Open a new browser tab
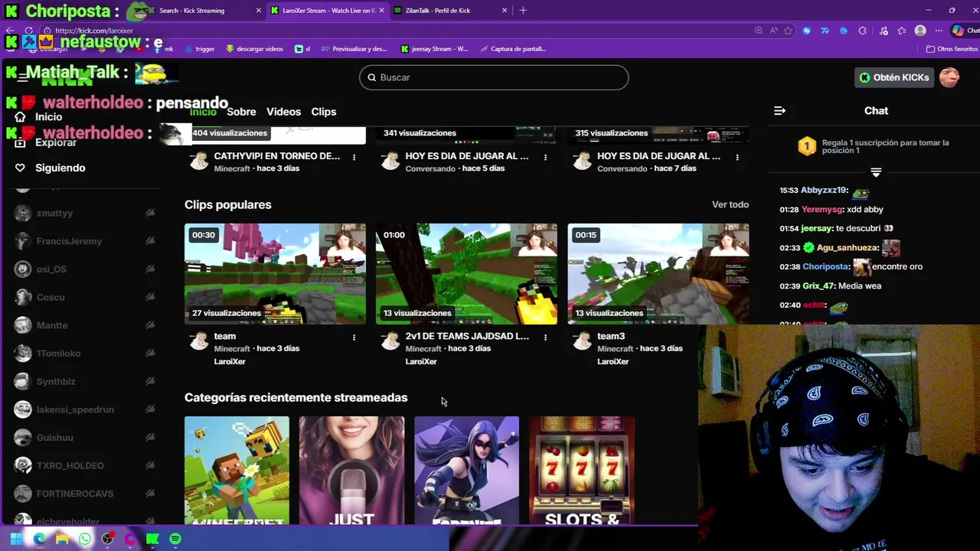 point(523,11)
